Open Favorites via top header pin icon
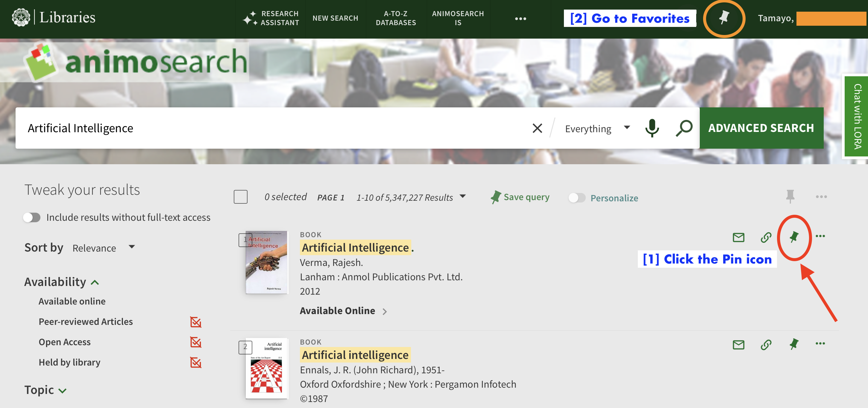The width and height of the screenshot is (868, 408). point(723,18)
